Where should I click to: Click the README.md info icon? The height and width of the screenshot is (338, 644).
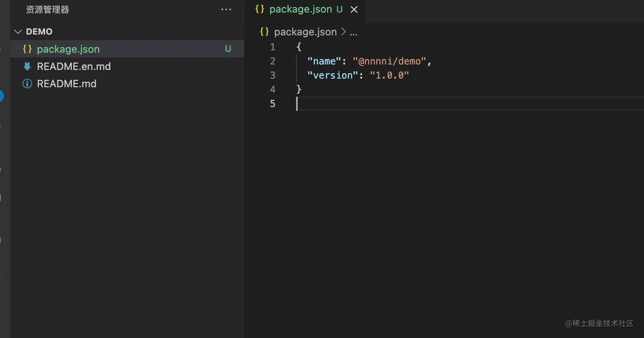(27, 84)
